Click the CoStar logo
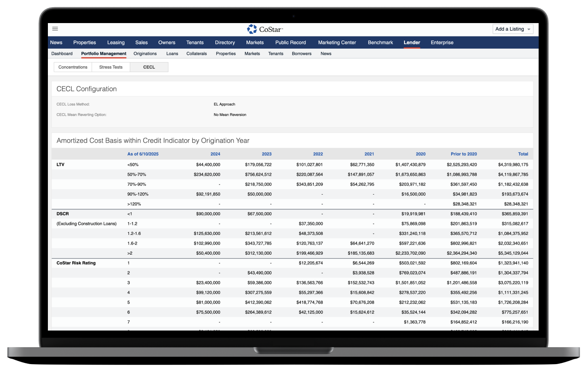Viewport: 588px width, 375px height. click(x=265, y=29)
